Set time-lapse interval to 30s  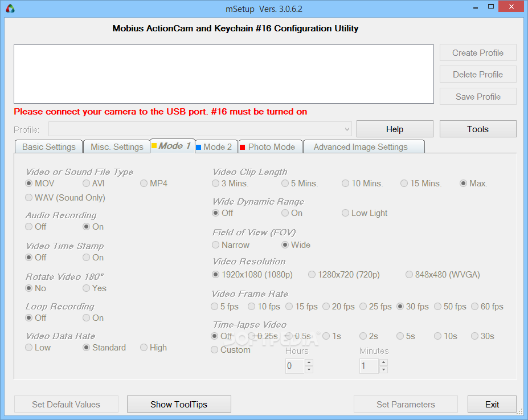tap(483, 336)
